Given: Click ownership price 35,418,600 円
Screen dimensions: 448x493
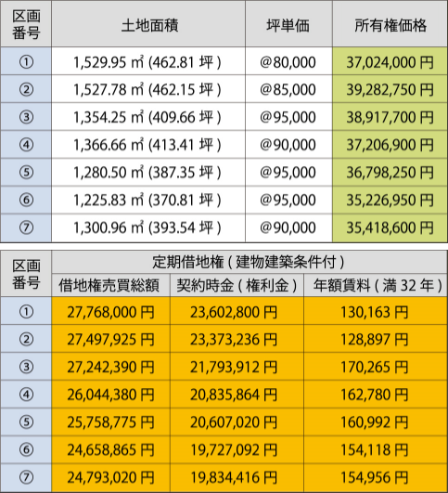Looking at the screenshot, I should click(x=390, y=227).
